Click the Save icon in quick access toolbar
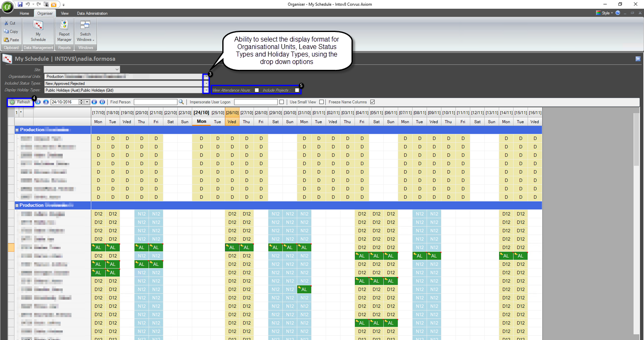Screen dimensions: 644x340 coord(20,4)
